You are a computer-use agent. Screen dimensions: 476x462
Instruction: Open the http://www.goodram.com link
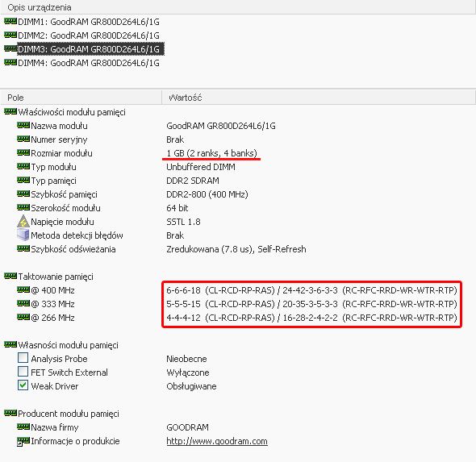217,441
